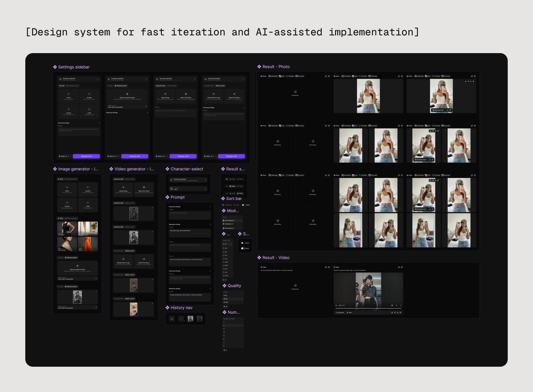
Task: Mute the video result's volume icon
Action: click(x=392, y=305)
